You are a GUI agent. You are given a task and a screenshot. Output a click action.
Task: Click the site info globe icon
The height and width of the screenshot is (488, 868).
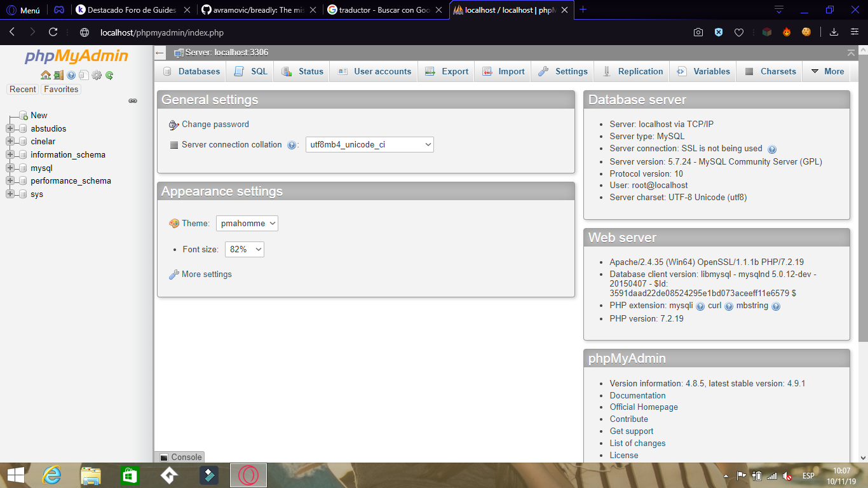[85, 32]
